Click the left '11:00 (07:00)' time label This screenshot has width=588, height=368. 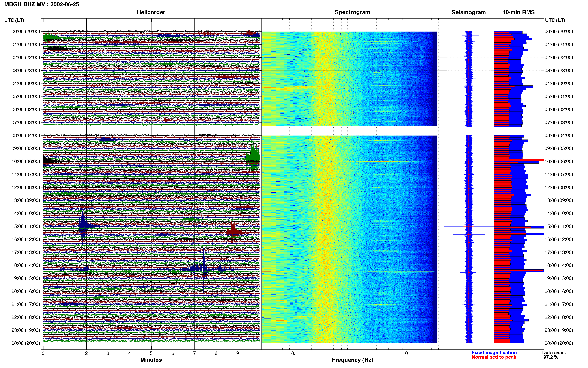click(26, 174)
